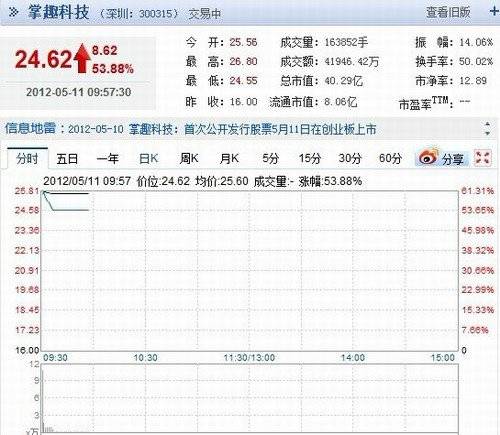Open the 一年 chart tab

tap(107, 158)
